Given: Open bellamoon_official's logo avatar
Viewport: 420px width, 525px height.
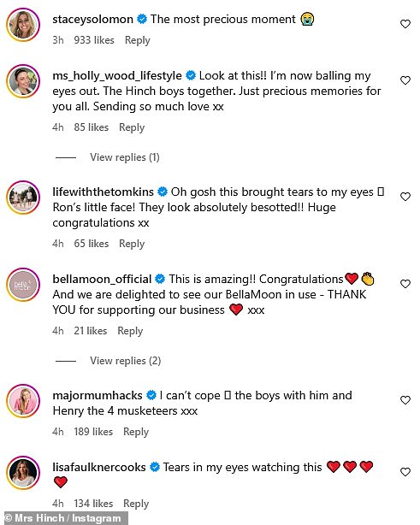Looking at the screenshot, I should tap(23, 285).
